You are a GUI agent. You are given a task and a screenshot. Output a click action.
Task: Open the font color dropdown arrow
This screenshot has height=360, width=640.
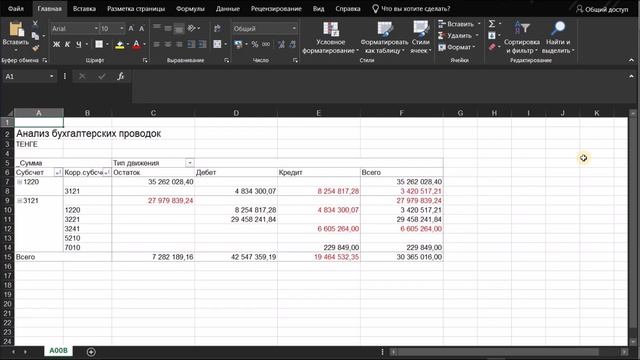(144, 44)
